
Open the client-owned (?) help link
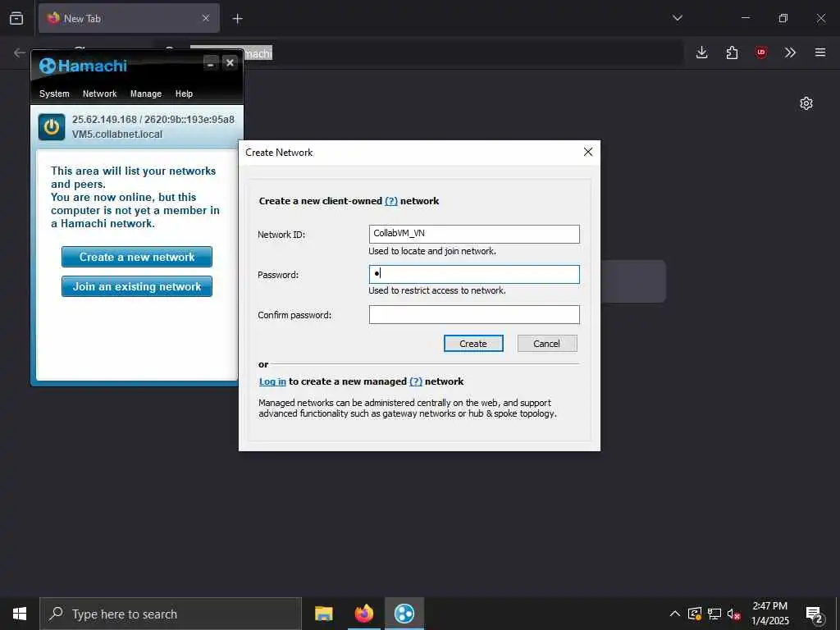[x=391, y=201]
